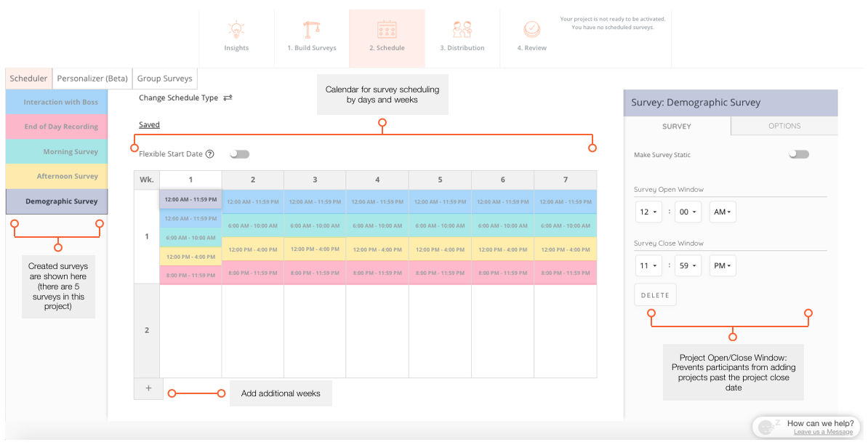Click the Distribution icon in top navigation
868x445 pixels.
[463, 29]
